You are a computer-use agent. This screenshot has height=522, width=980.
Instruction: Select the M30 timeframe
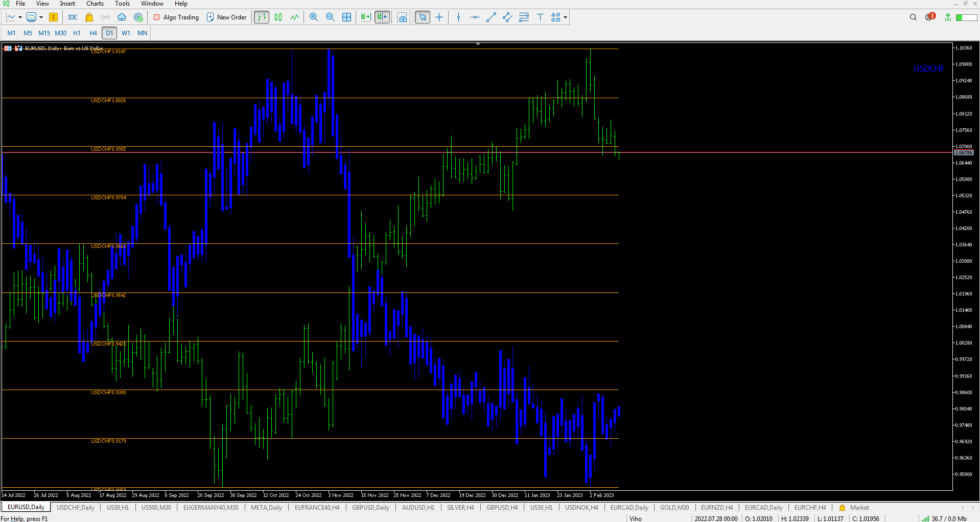pos(60,33)
